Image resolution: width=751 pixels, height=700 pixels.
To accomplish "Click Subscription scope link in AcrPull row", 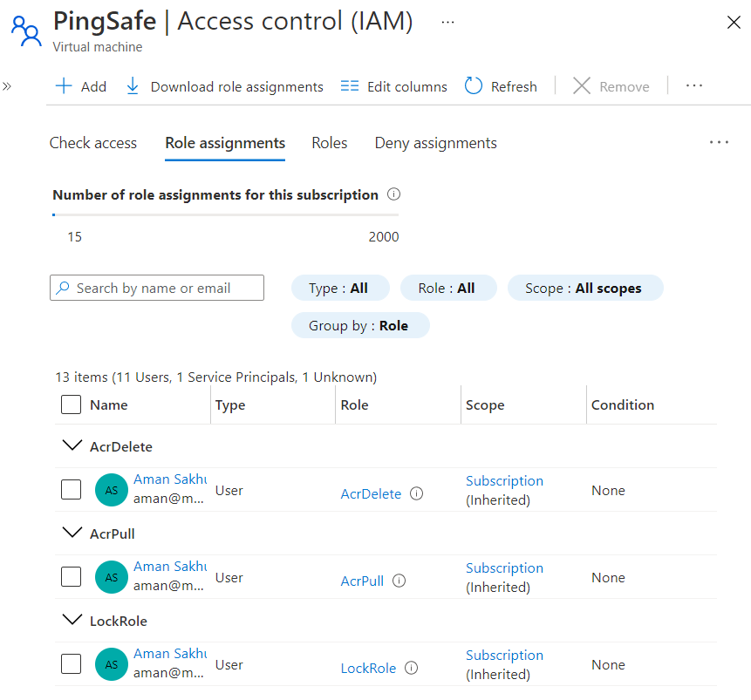I will pos(504,568).
